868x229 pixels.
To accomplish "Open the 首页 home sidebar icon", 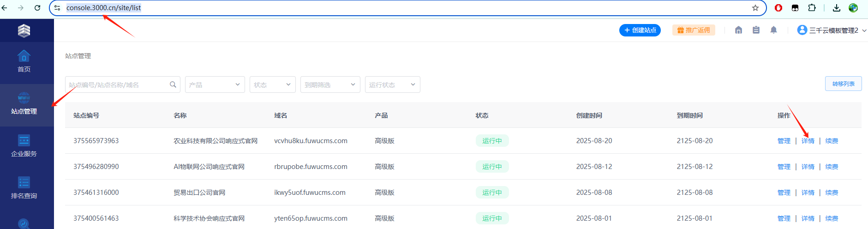I will click(24, 61).
